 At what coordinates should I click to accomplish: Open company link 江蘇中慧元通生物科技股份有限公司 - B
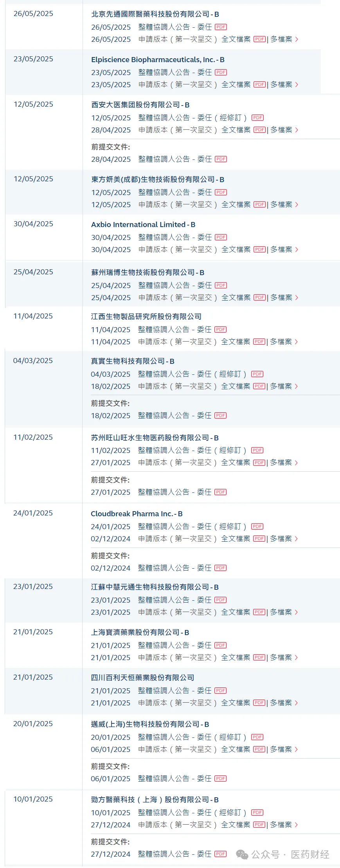pyautogui.click(x=155, y=587)
